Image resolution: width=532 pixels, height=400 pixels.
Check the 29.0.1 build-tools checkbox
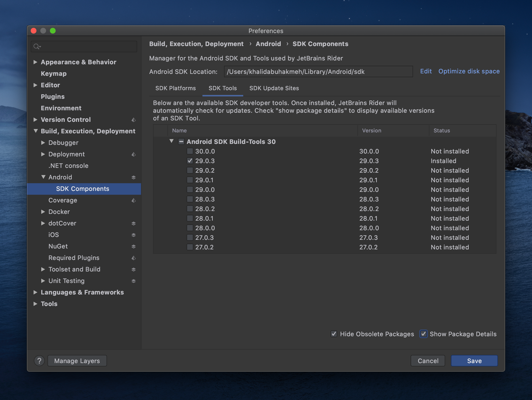pyautogui.click(x=190, y=180)
